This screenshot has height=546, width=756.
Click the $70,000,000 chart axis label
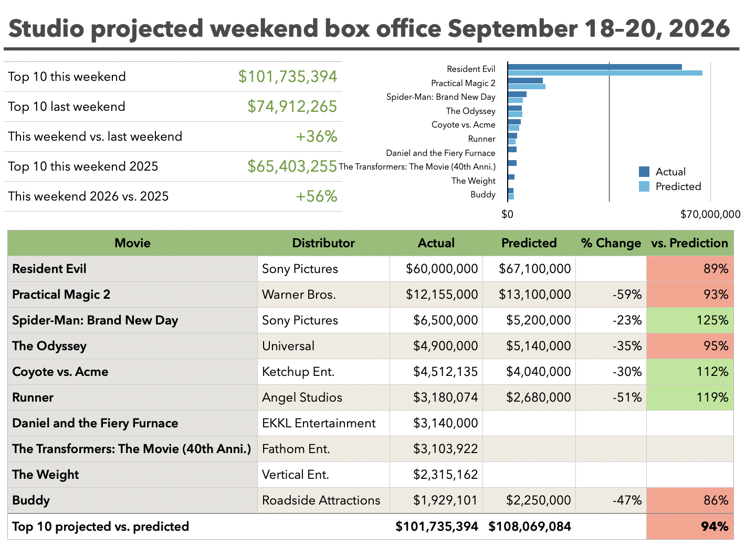click(x=710, y=214)
